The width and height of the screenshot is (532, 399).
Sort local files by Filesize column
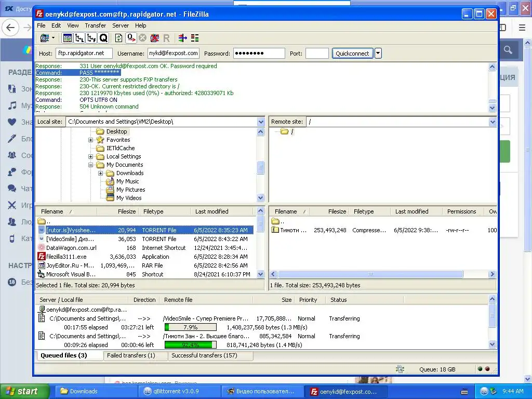(117, 211)
